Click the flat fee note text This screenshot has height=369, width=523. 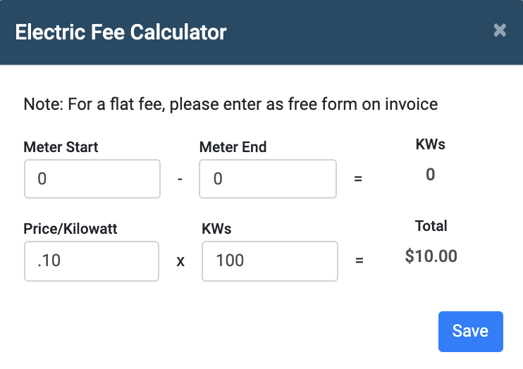click(x=230, y=104)
